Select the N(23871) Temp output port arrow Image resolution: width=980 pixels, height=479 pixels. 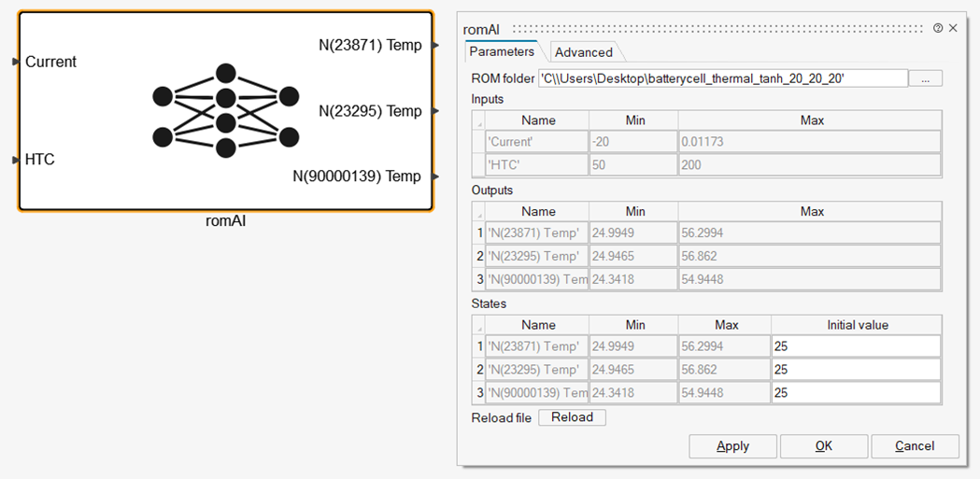[436, 45]
